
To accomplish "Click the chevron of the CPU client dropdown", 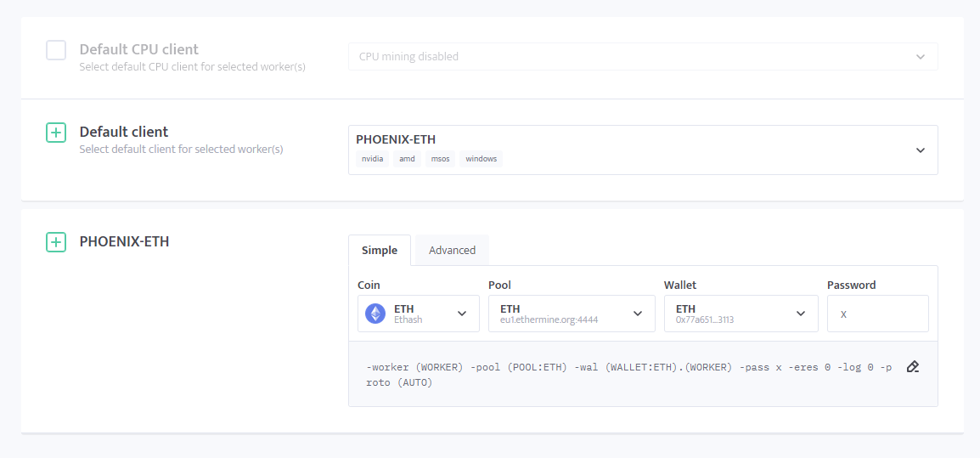I will 920,56.
